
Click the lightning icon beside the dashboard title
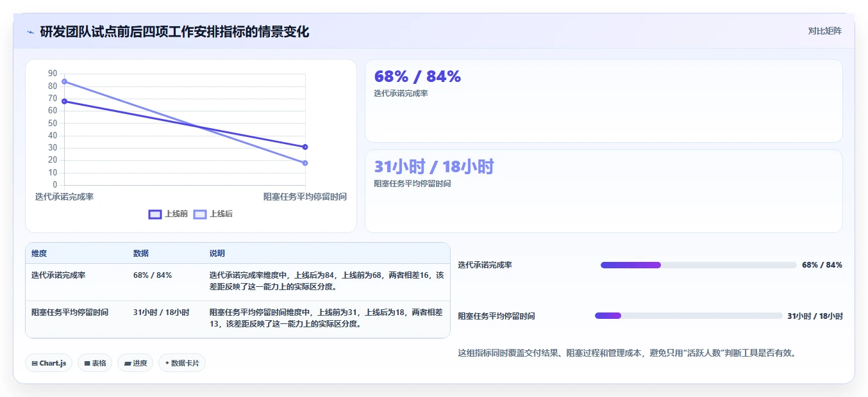pyautogui.click(x=30, y=31)
